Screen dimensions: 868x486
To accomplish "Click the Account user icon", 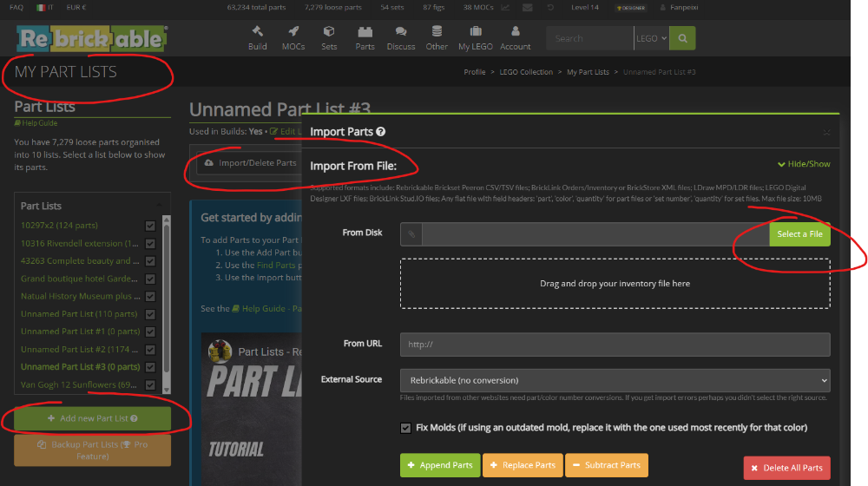I will pos(516,31).
